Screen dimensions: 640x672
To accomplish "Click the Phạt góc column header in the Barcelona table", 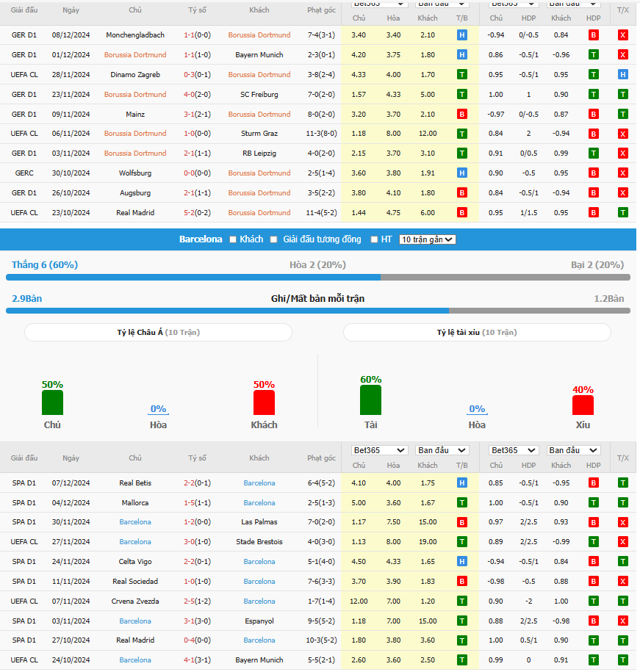I will (x=321, y=458).
